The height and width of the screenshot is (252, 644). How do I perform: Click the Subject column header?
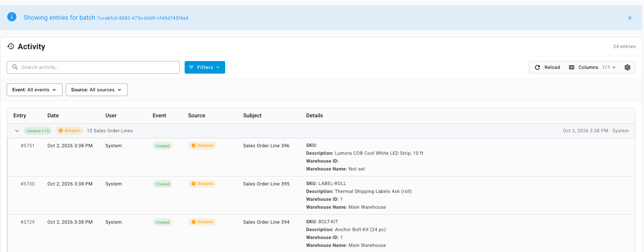coord(252,115)
